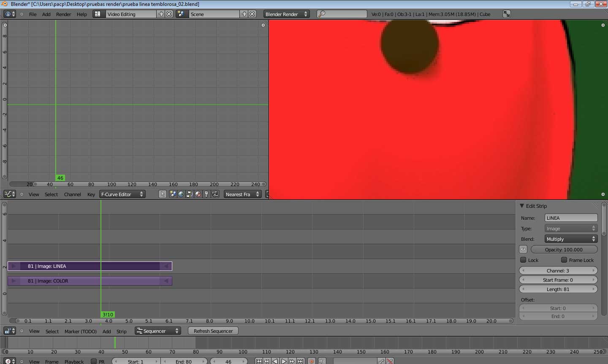608x364 pixels.
Task: Toggle automatic keyframe recording
Action: point(312,361)
